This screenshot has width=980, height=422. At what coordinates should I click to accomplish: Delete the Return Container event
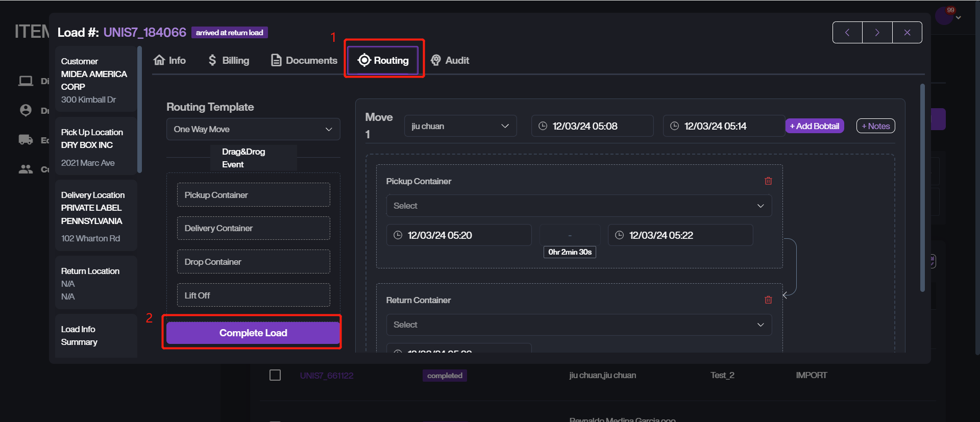768,300
